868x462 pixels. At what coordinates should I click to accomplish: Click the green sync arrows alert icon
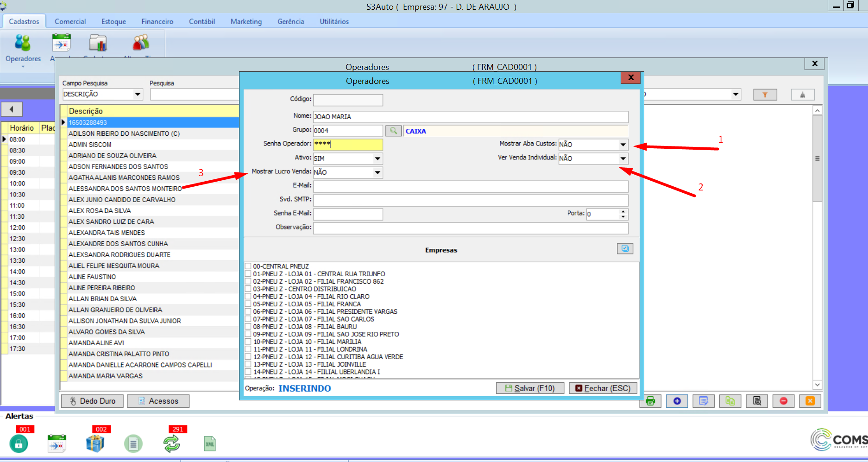(171, 443)
